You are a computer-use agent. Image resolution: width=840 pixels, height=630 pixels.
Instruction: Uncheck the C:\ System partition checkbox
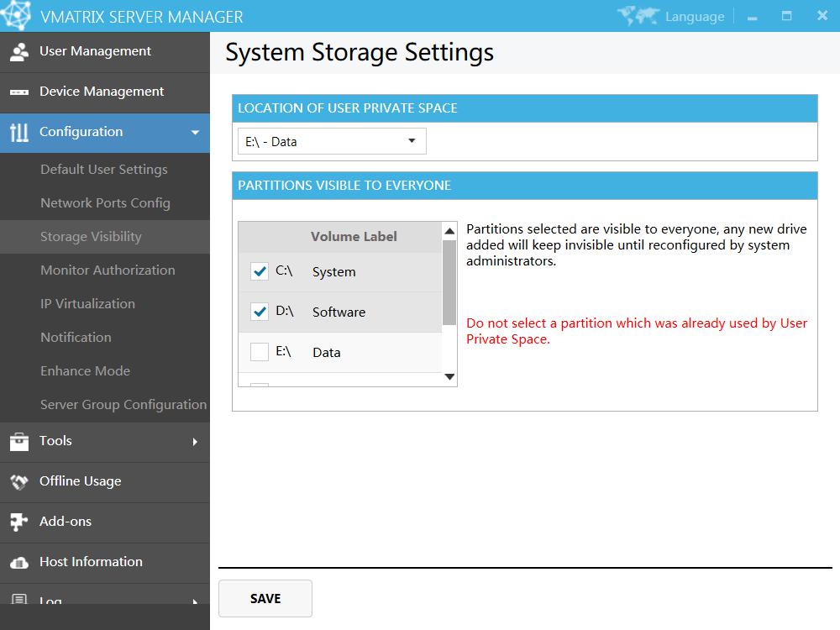(260, 271)
